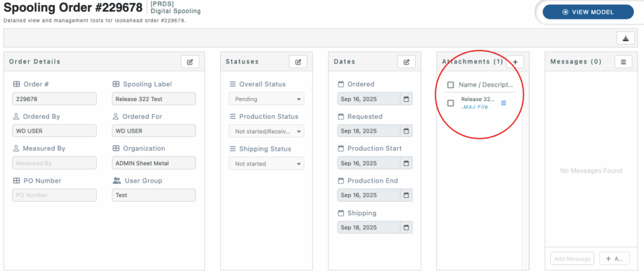Click the Spooling Label field
This screenshot has width=644, height=277.
(154, 99)
